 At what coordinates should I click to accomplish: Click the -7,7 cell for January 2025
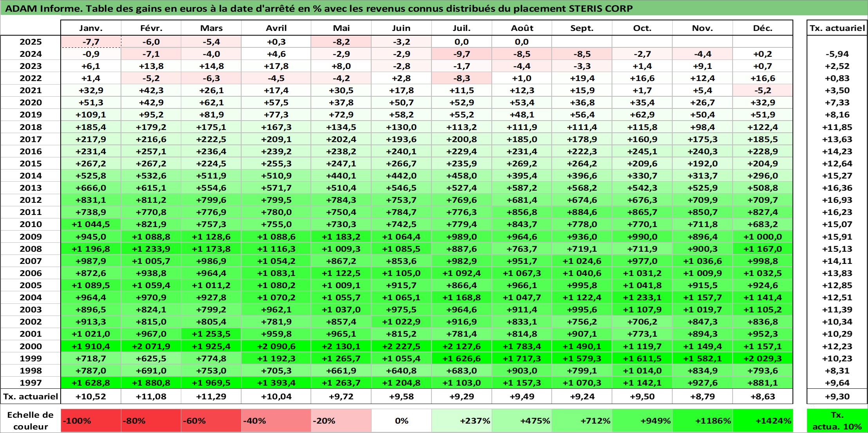click(x=91, y=42)
